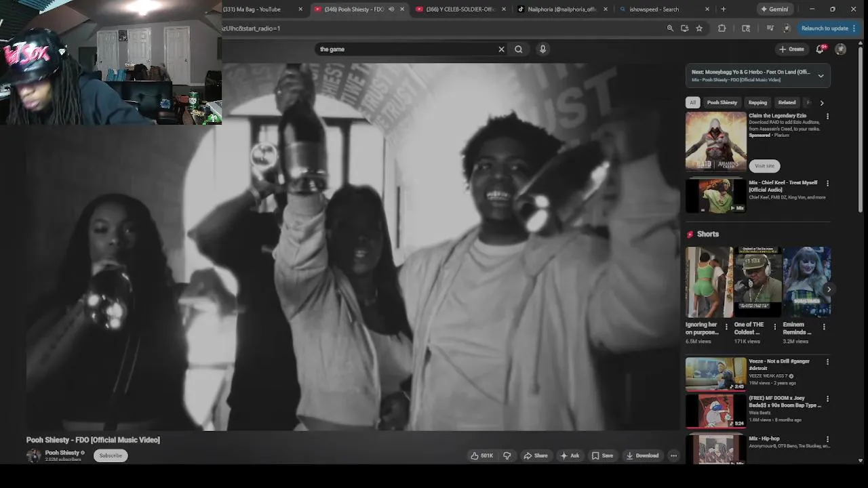Open options for MF DOOM x Joey Bada$$ beat
868x488 pixels.
tap(827, 399)
